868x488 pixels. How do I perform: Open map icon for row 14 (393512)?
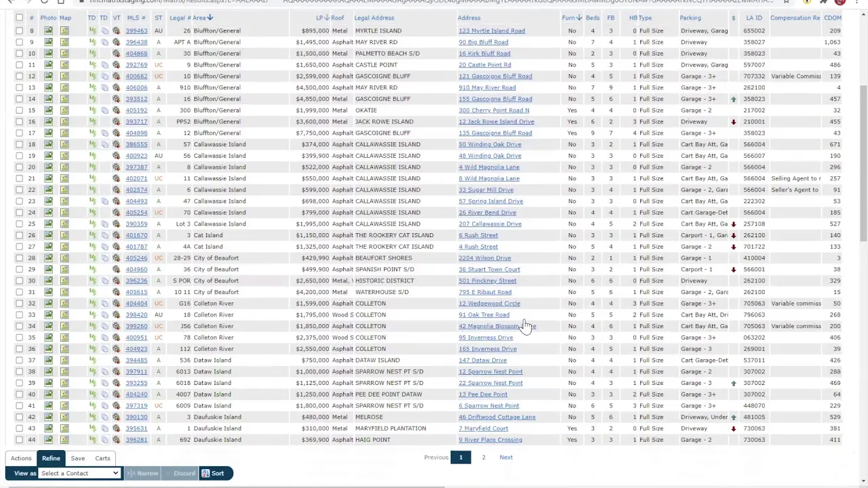[64, 99]
